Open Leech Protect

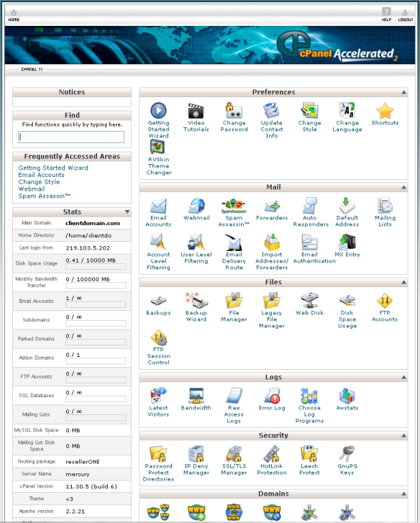point(309,454)
